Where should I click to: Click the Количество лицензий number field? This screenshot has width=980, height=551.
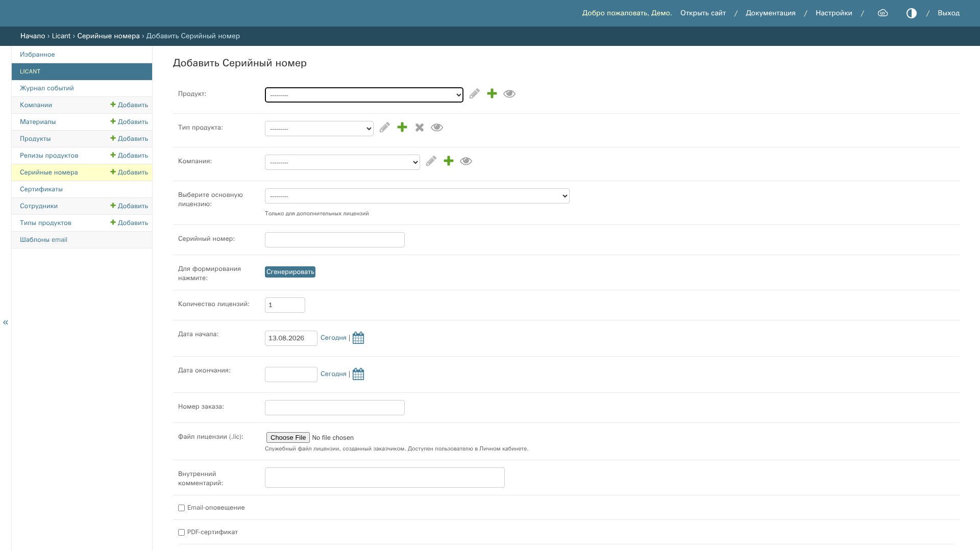coord(285,305)
